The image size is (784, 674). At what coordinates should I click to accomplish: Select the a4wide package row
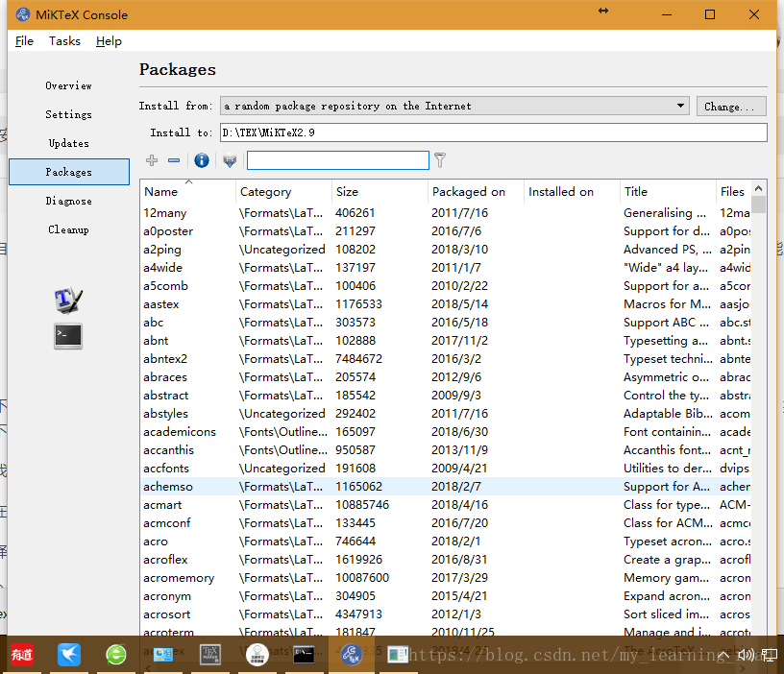coord(446,268)
